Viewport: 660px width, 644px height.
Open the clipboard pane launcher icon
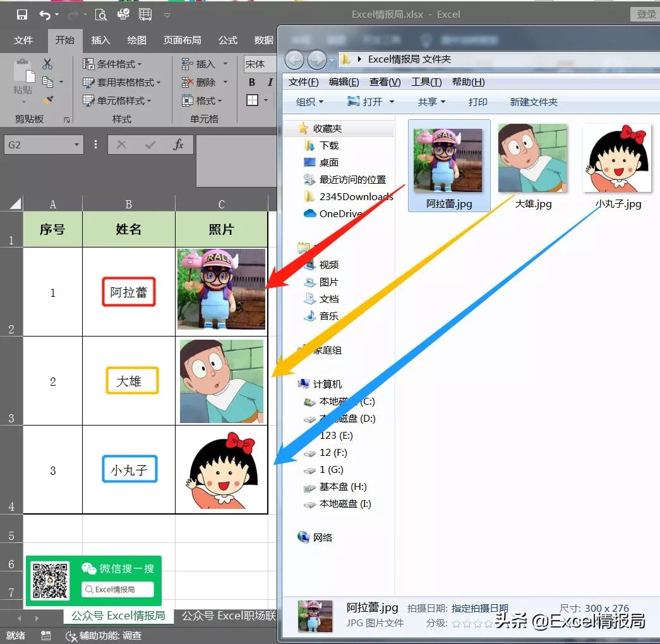(66, 120)
